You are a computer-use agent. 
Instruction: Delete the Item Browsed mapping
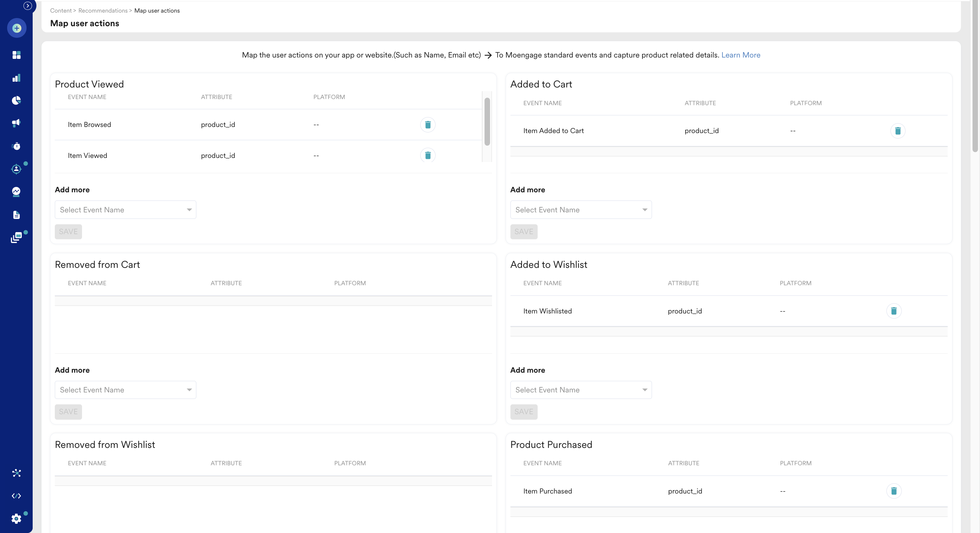coord(428,125)
